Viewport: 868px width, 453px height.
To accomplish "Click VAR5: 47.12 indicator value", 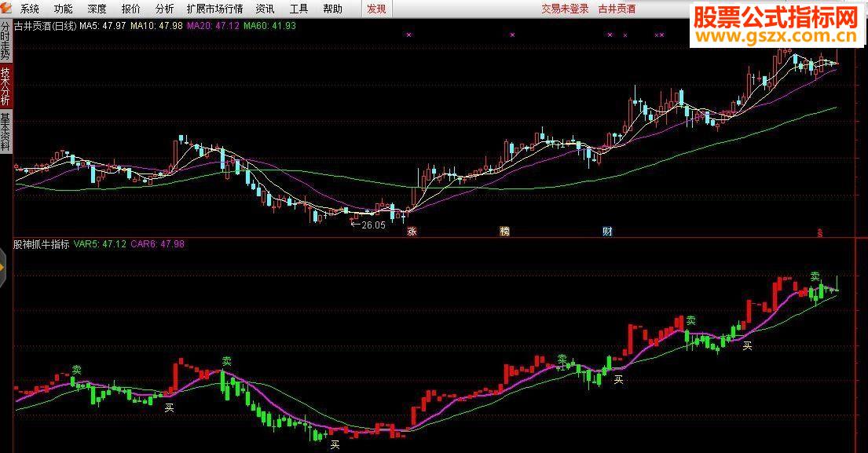I will coord(100,244).
